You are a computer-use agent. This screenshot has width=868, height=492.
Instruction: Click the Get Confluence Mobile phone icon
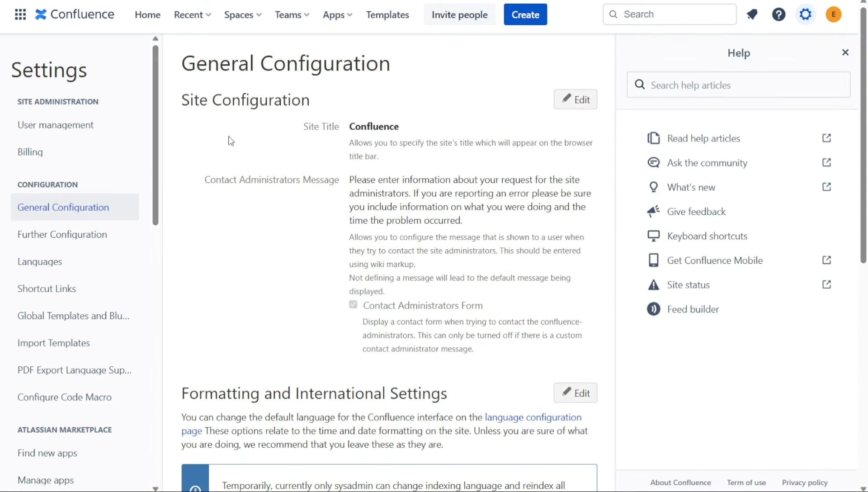coord(654,260)
